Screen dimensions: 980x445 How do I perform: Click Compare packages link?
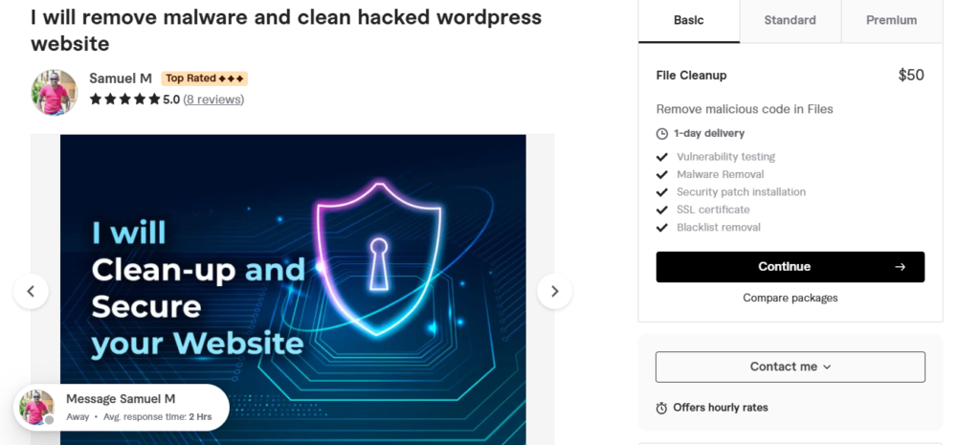[790, 299]
